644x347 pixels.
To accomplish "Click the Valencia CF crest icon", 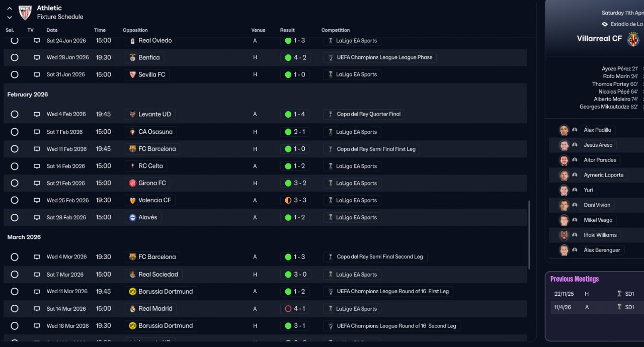I will pos(133,200).
